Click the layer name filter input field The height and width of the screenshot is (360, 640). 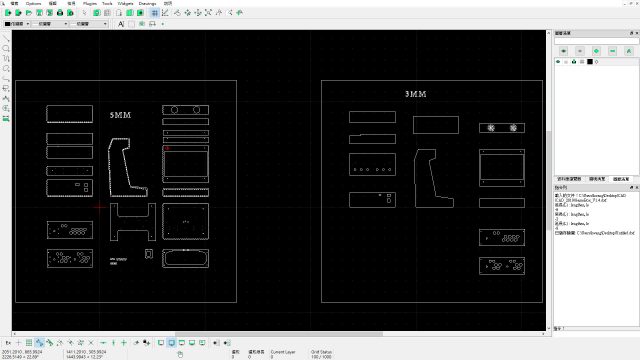596,41
